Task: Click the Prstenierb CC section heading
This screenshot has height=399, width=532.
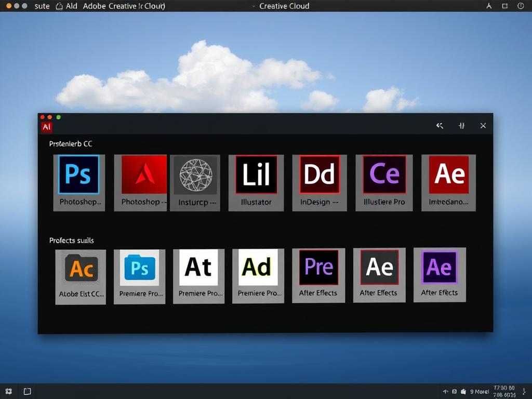Action: pyautogui.click(x=71, y=144)
